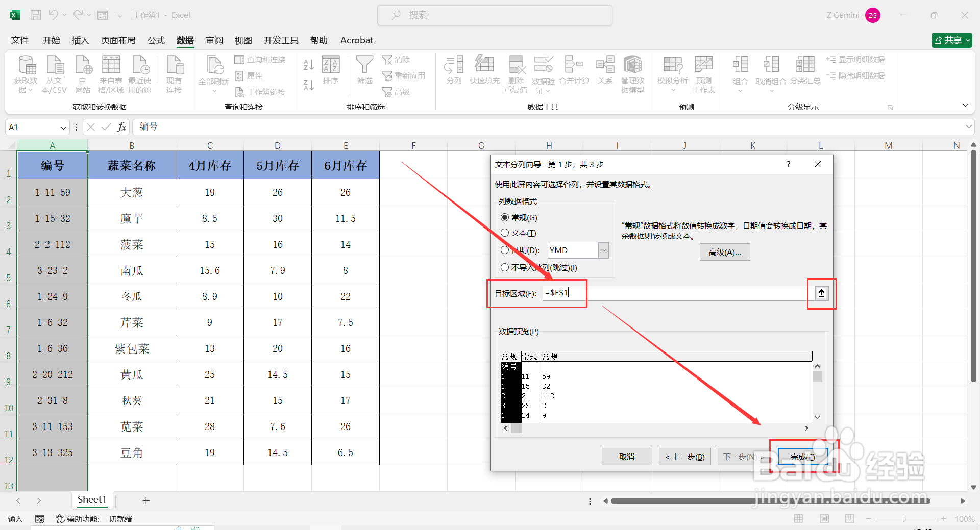Open the 高级(A) advanced settings dialog
The width and height of the screenshot is (980, 530).
tap(724, 251)
